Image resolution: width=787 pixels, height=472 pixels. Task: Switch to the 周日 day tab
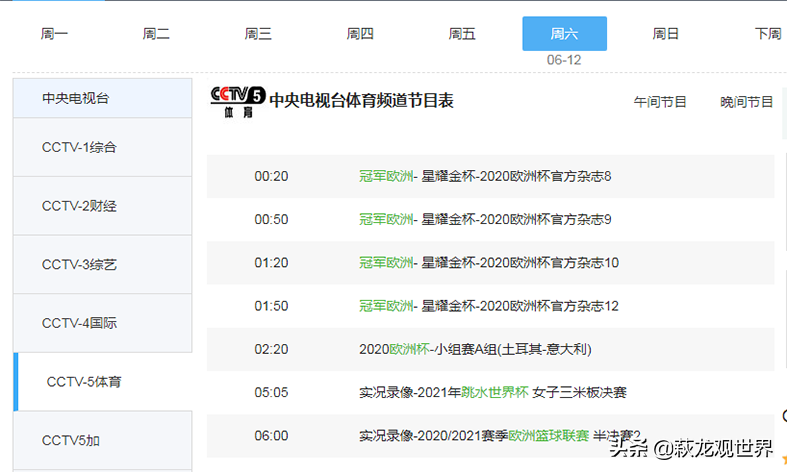coord(666,34)
